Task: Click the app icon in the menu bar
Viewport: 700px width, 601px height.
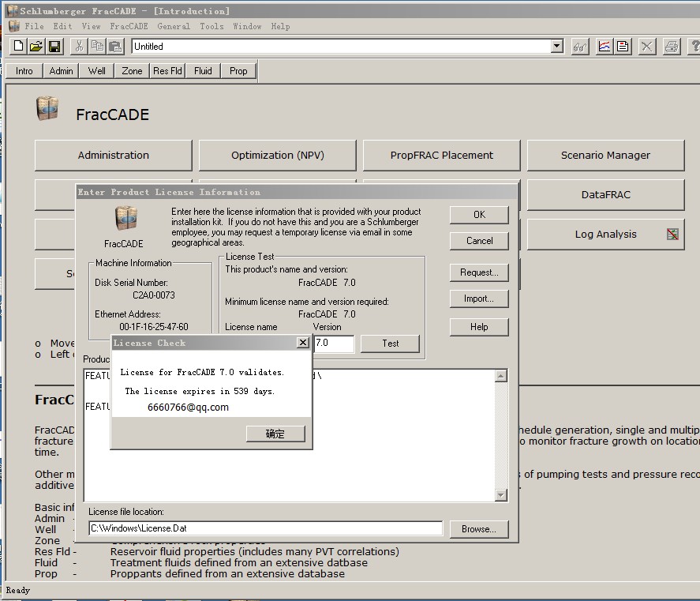Action: (x=14, y=26)
